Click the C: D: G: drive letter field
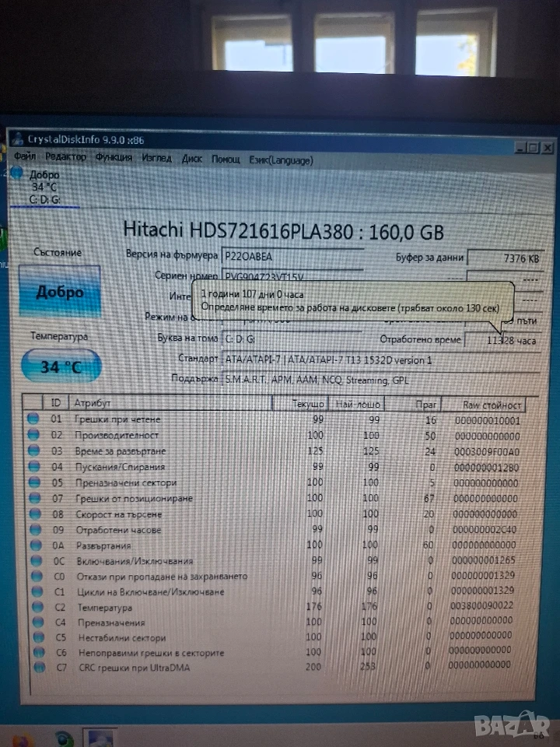The width and height of the screenshot is (560, 747). (x=292, y=338)
